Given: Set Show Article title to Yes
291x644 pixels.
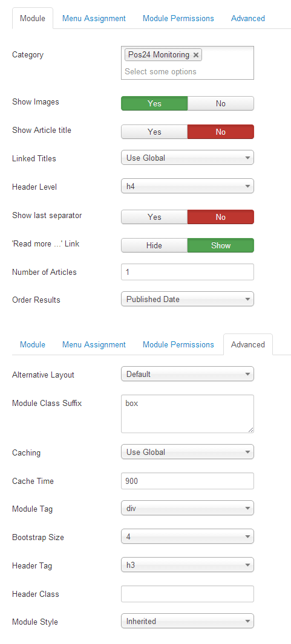Looking at the screenshot, I should point(154,132).
